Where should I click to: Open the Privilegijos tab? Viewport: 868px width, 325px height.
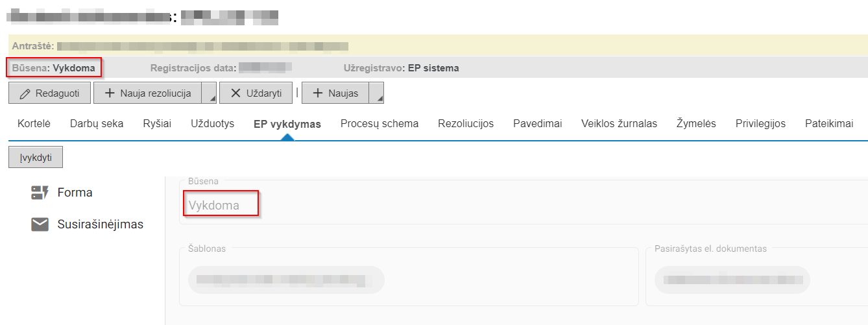pos(760,123)
